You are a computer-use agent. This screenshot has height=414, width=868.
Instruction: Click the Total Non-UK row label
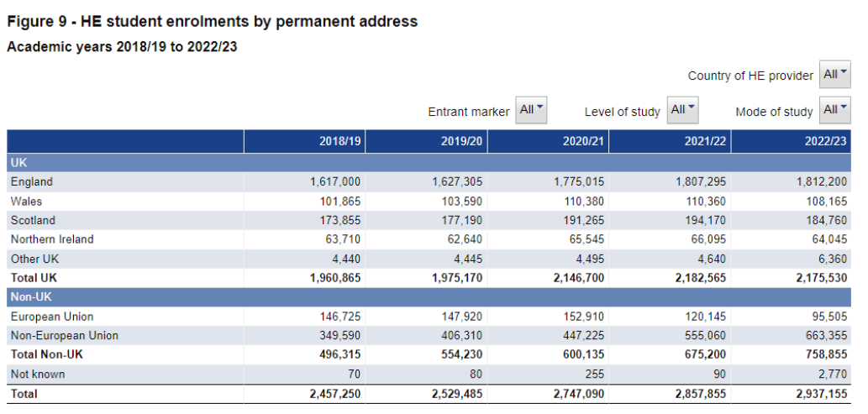(x=47, y=354)
